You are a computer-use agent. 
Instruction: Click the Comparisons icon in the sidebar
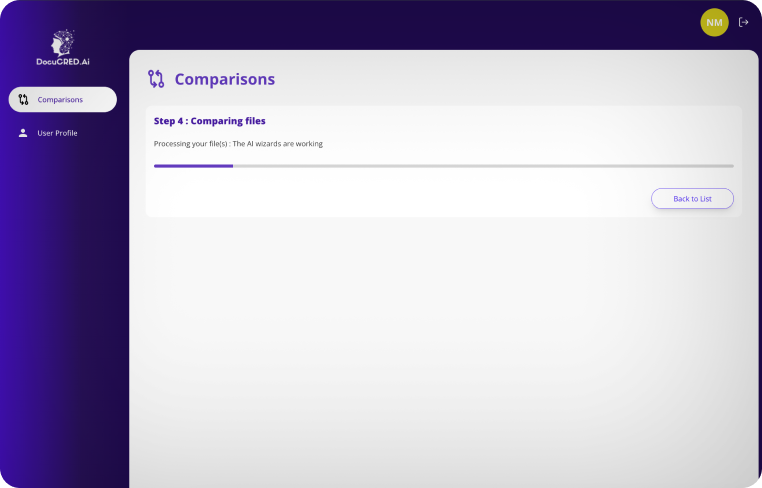pos(23,100)
